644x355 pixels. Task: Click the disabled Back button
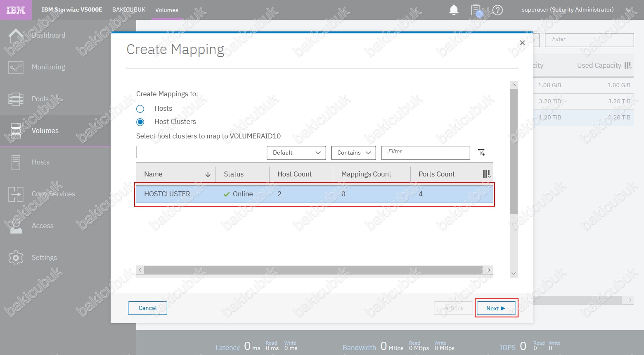[x=453, y=308]
